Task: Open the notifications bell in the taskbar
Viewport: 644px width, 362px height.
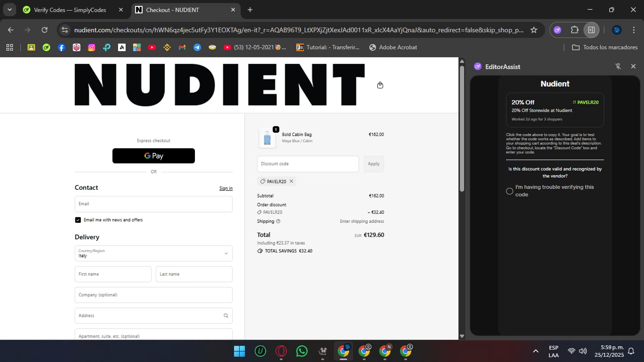Action: pyautogui.click(x=631, y=351)
